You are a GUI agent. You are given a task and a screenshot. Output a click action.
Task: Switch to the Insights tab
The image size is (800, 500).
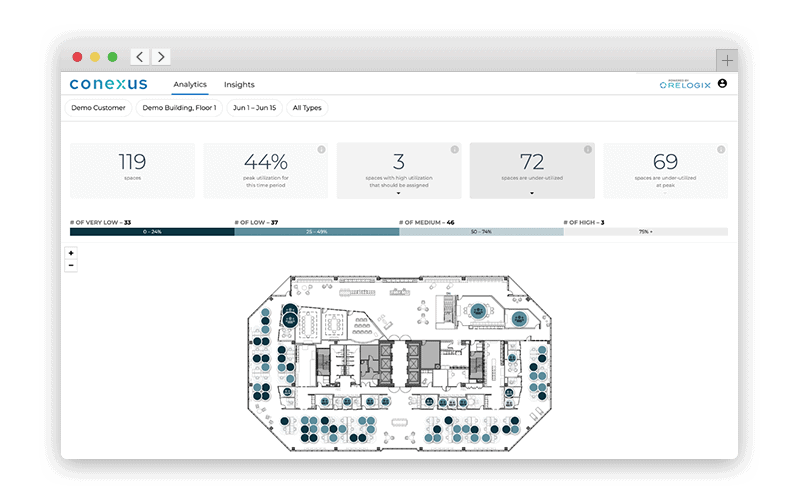(239, 85)
